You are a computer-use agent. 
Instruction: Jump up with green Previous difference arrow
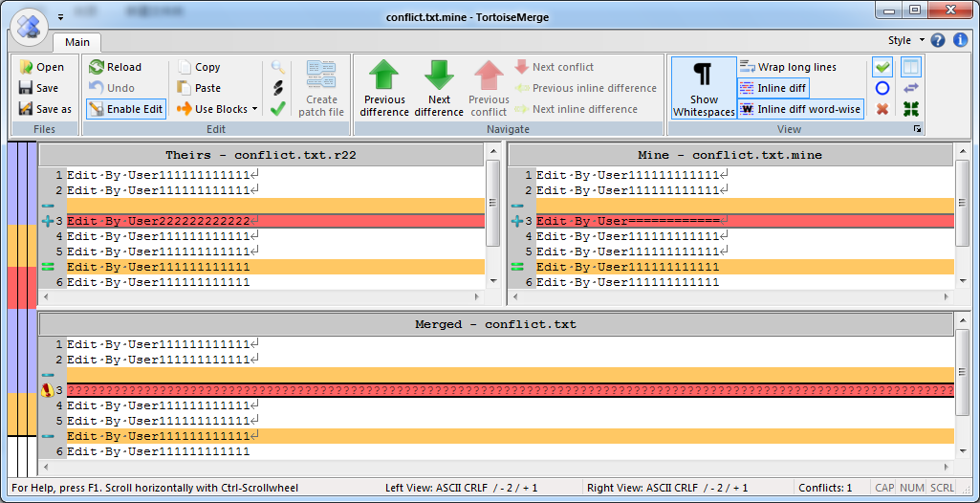point(384,76)
